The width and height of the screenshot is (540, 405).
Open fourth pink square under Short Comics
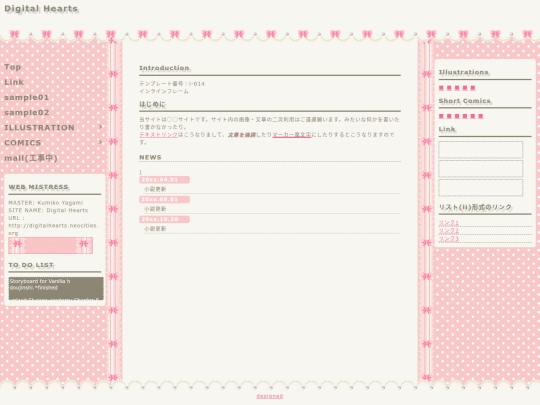click(465, 116)
